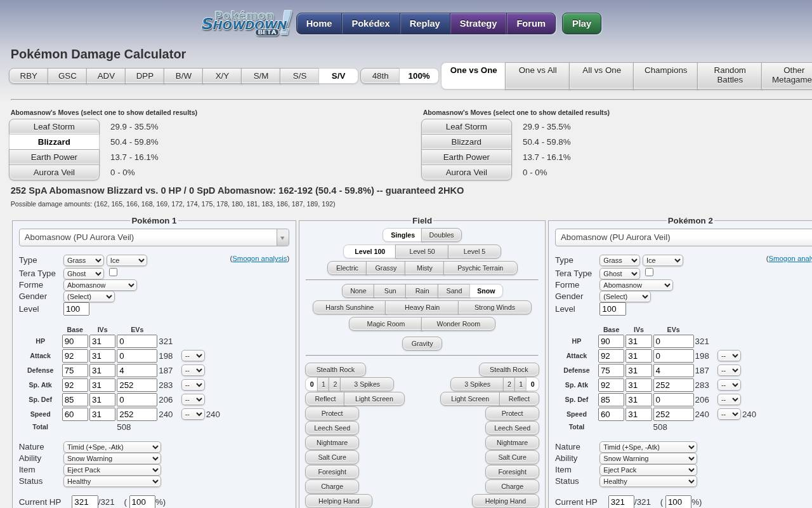The width and height of the screenshot is (812, 508).
Task: Select the RBY generation tab
Action: (x=29, y=76)
